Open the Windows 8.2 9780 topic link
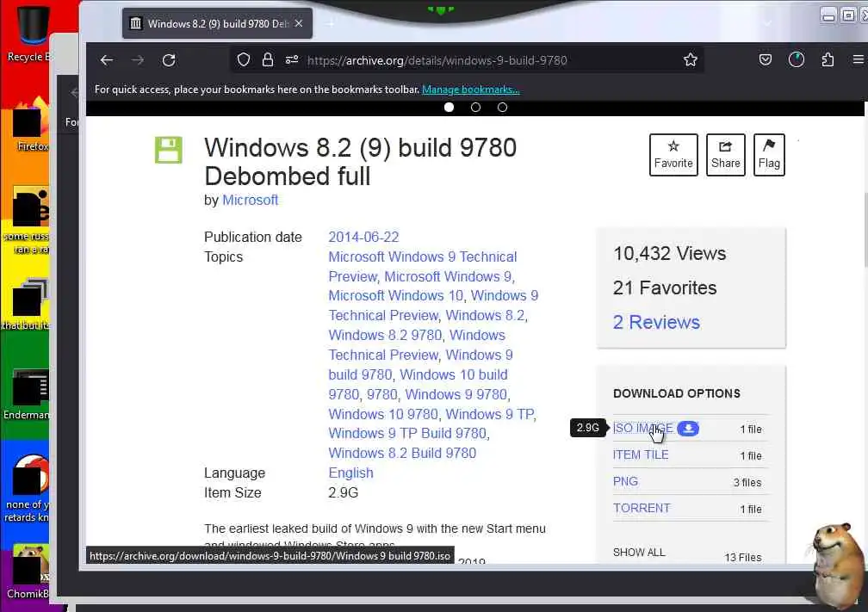 pyautogui.click(x=385, y=336)
